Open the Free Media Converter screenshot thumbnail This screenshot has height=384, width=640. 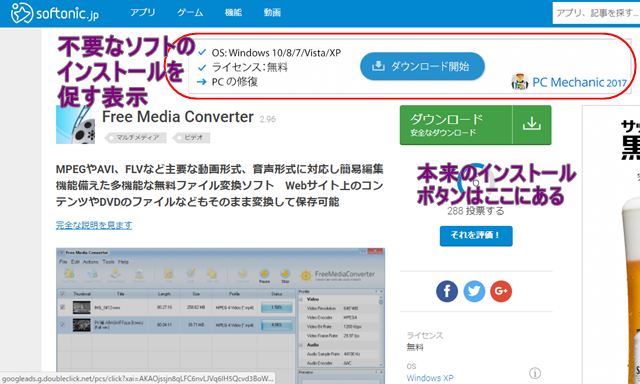220,316
